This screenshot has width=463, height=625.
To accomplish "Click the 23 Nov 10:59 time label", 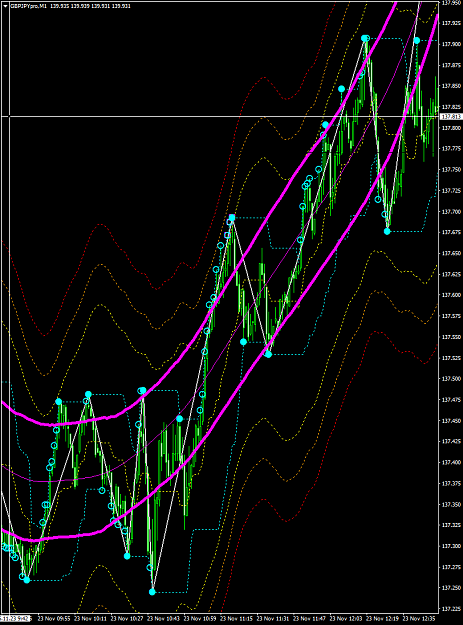I will click(x=200, y=619).
